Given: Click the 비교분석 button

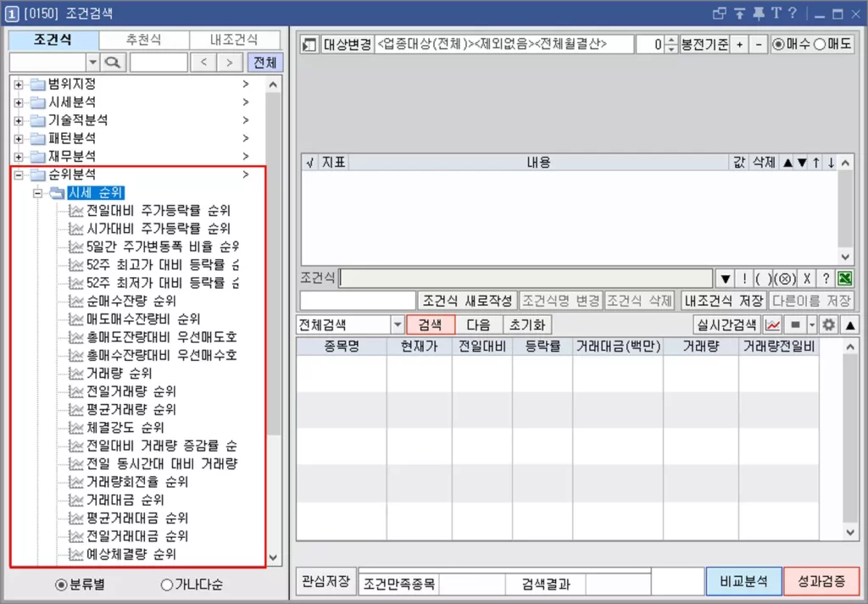Looking at the screenshot, I should (744, 581).
